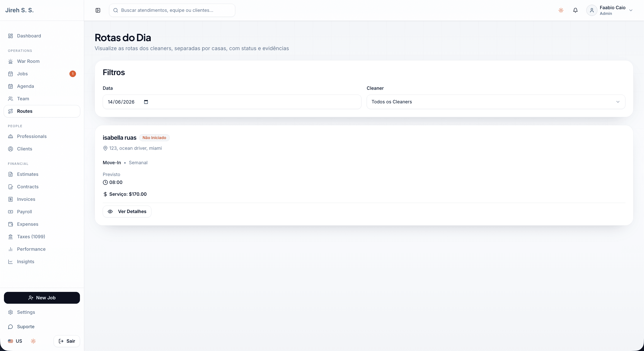Click the Ver Detalhes button
This screenshot has width=644, height=351.
[127, 211]
